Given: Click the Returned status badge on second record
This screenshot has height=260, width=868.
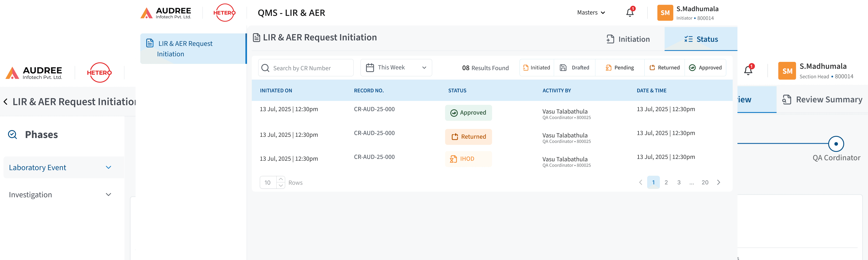Looking at the screenshot, I should [x=468, y=137].
